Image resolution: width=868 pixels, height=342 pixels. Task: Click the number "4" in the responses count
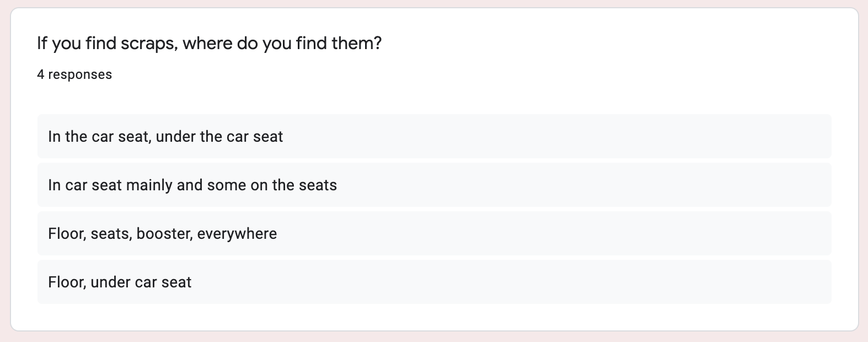(x=41, y=74)
